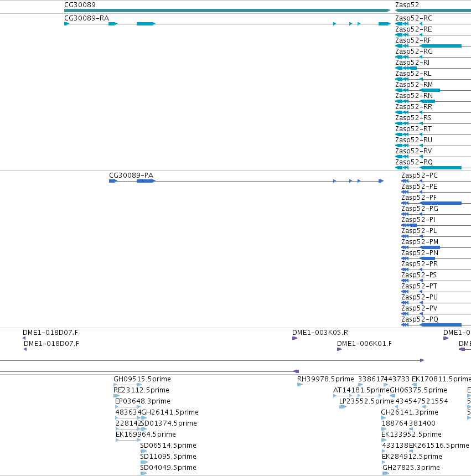Select the Zasp52-RM transcript label
The width and height of the screenshot is (471, 476).
coord(414,85)
